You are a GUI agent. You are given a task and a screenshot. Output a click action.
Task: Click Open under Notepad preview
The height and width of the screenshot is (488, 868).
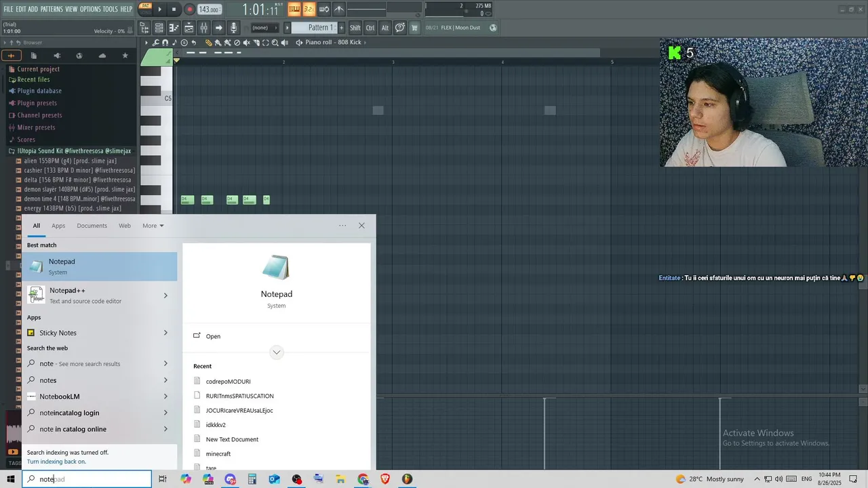tap(213, 336)
